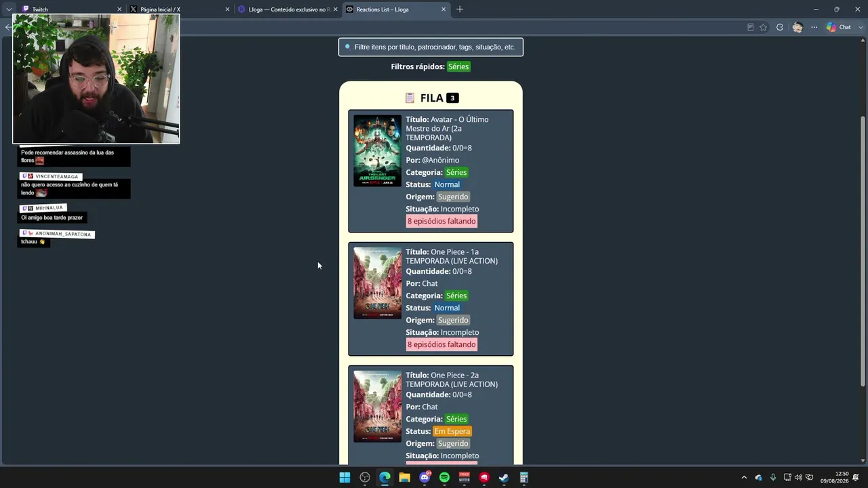Open the Voicemeeter taskbar icon
The height and width of the screenshot is (488, 868).
pyautogui.click(x=465, y=477)
